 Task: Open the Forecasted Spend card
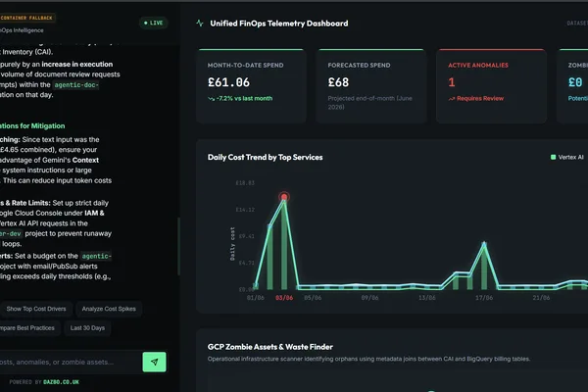(370, 86)
